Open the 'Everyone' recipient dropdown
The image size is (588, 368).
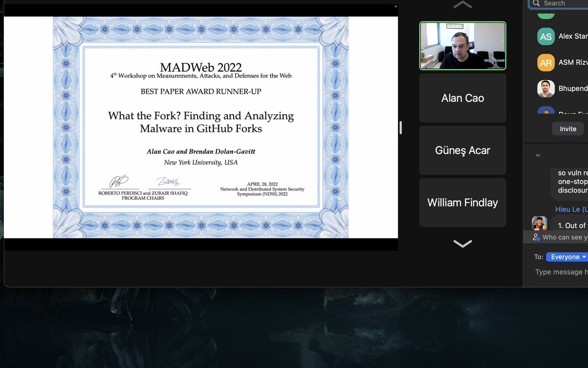(x=568, y=257)
